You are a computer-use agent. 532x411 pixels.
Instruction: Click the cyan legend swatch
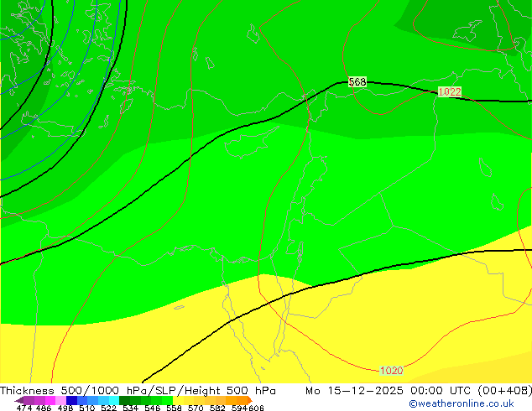(x=114, y=400)
